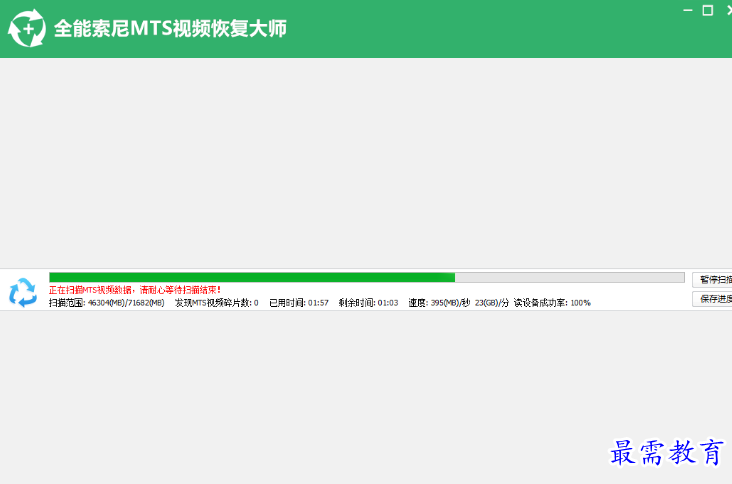Viewport: 732px width, 484px height.
Task: Click the speed value 395(MB)/秒
Action: pyautogui.click(x=450, y=303)
